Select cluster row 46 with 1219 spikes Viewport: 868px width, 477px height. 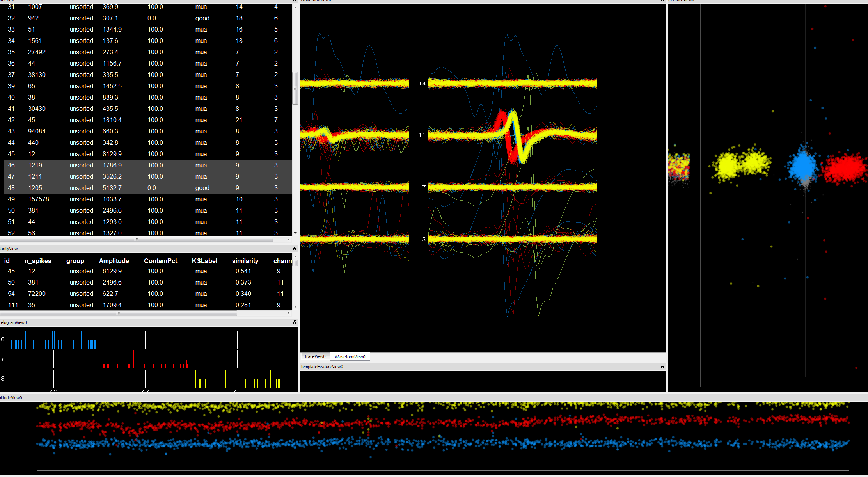point(147,165)
